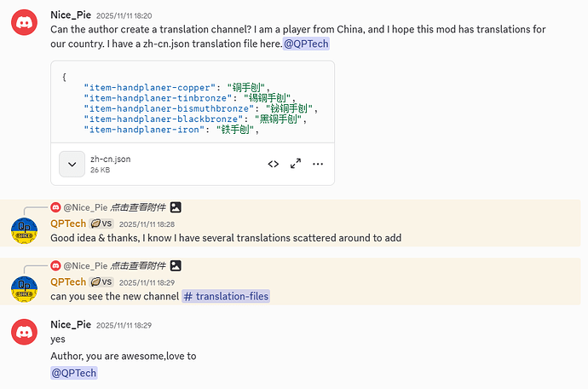Click the VS server tag next to QPTech at 18:29
This screenshot has width=588, height=389.
pos(101,282)
